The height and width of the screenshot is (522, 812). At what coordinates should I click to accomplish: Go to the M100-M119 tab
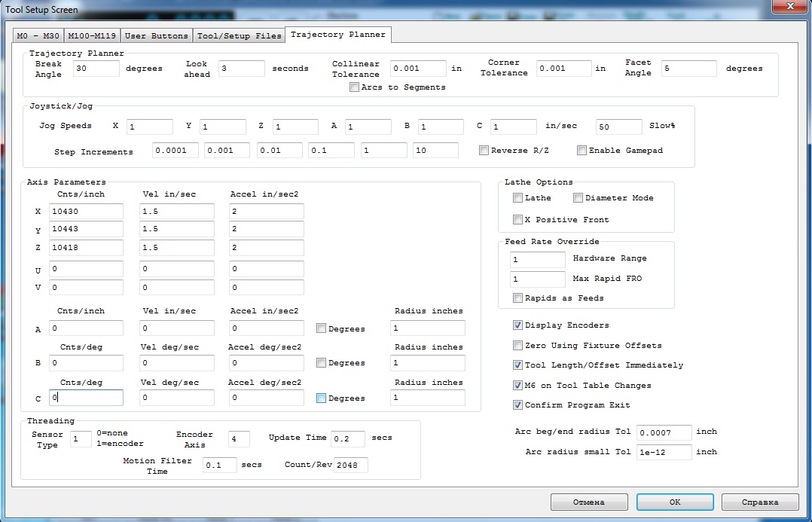coord(93,35)
